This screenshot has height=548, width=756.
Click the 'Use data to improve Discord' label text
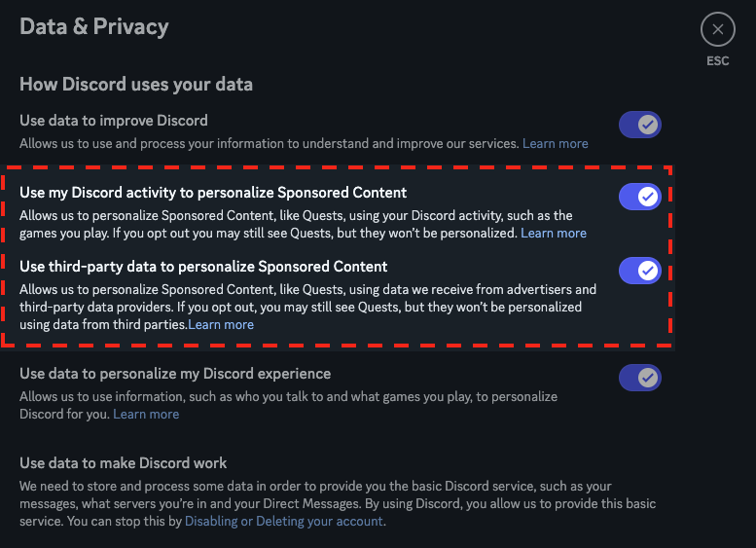click(x=114, y=121)
